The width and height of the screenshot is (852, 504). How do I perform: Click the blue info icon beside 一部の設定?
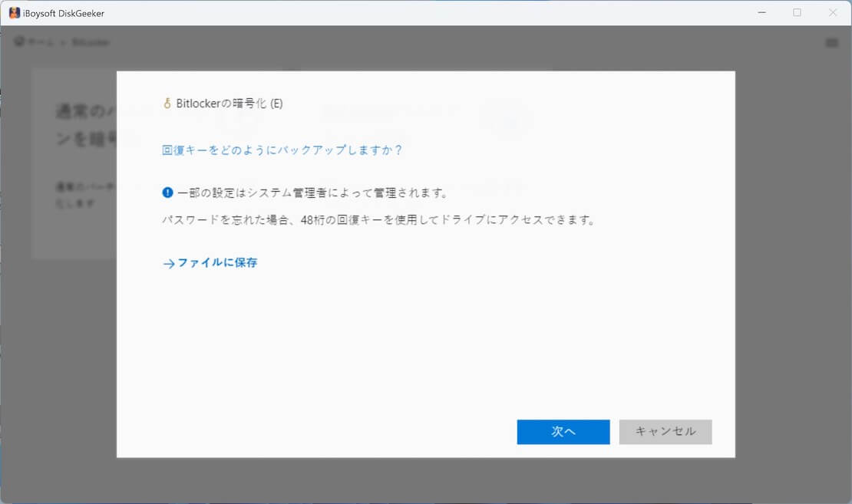coord(167,193)
